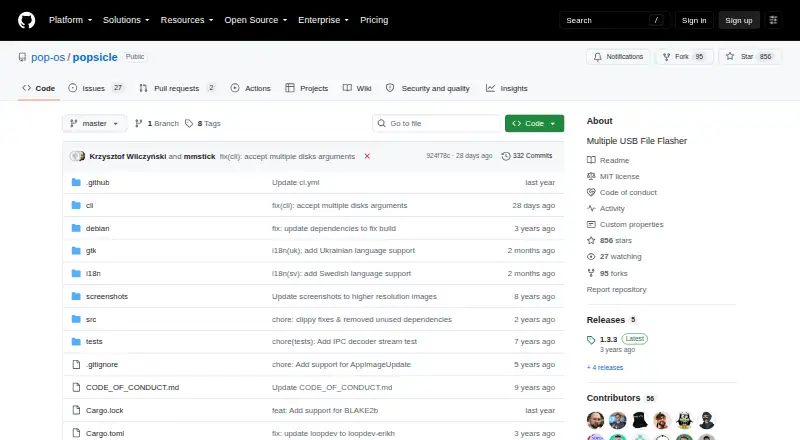800x440 pixels.
Task: Open the screenshots folder
Action: pos(107,296)
